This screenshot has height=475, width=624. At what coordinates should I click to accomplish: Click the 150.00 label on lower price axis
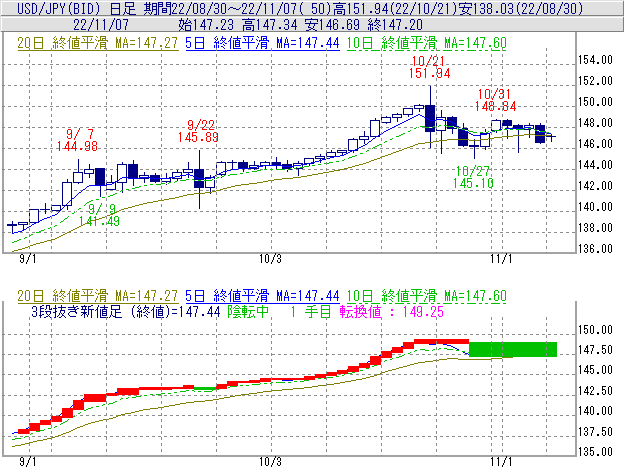pyautogui.click(x=595, y=330)
